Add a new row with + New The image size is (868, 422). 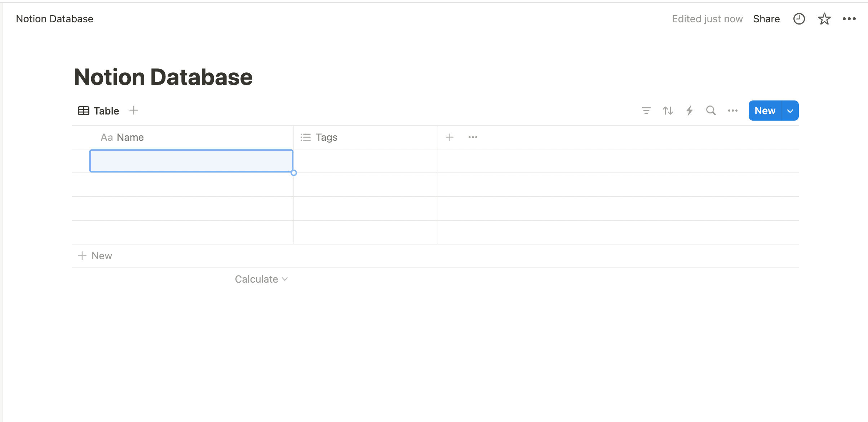tap(95, 256)
